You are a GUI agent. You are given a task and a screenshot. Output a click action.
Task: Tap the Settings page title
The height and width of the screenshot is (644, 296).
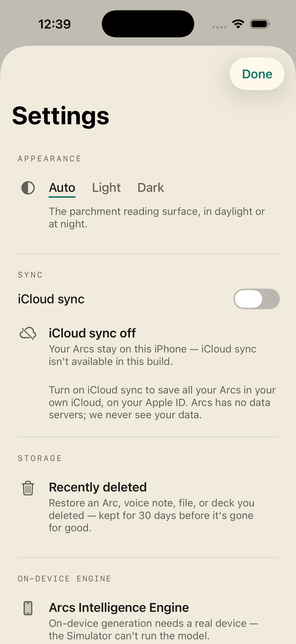pos(61,116)
